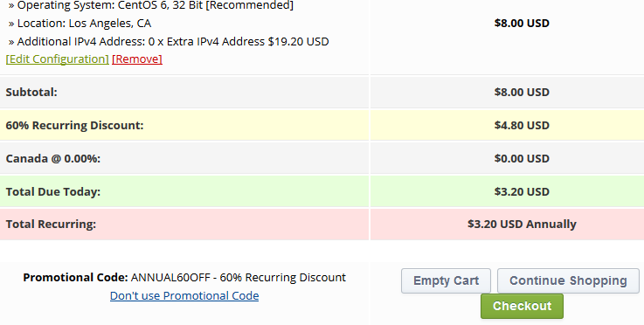This screenshot has height=325, width=644.
Task: Click the CentOS 6 operating system line
Action: (151, 5)
